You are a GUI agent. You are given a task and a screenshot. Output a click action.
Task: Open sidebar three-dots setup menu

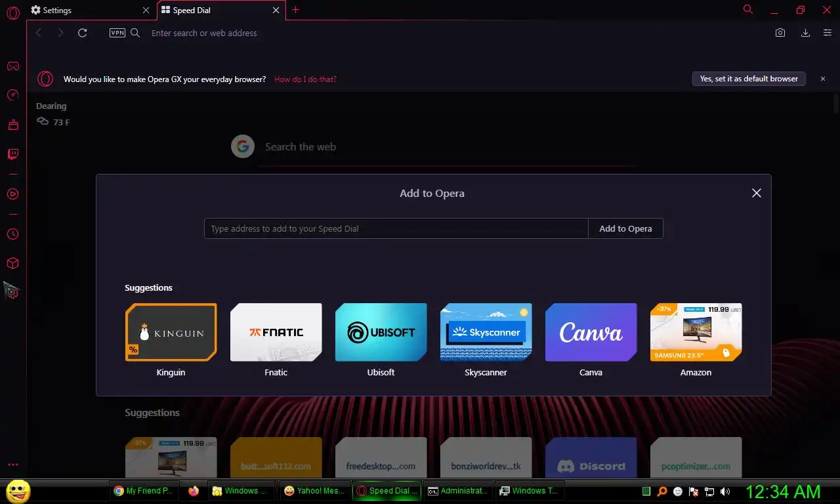[x=12, y=465]
